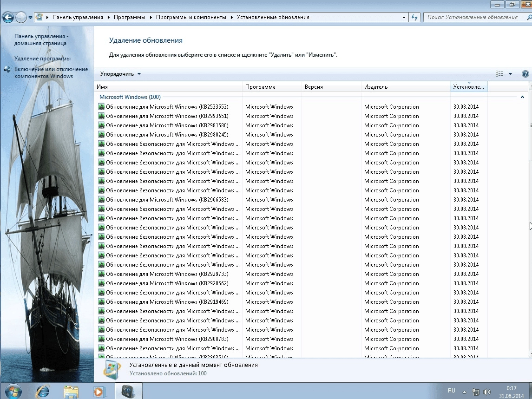The height and width of the screenshot is (399, 532).
Task: Sort by the 'Имя' column header
Action: [x=168, y=87]
